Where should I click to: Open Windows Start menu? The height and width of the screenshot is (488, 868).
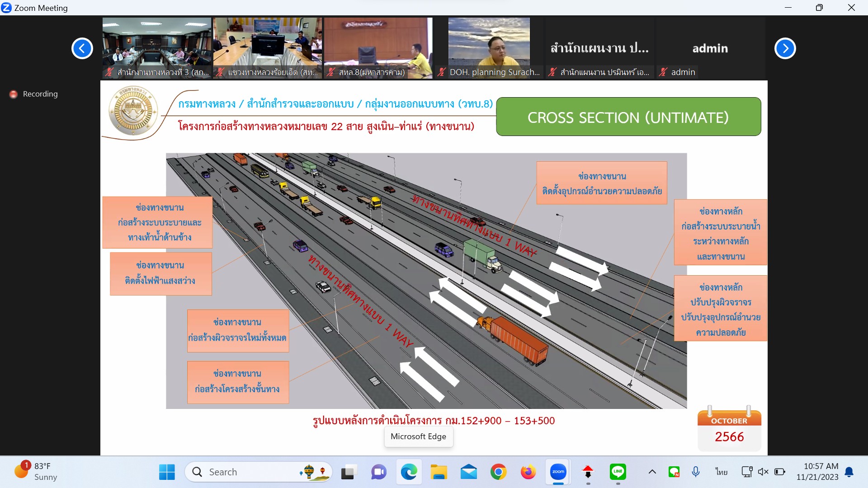click(167, 472)
